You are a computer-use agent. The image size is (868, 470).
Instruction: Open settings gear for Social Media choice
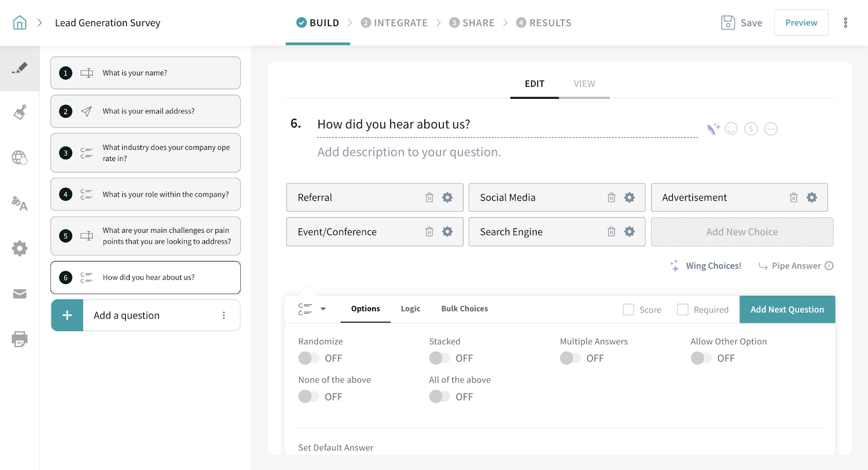click(x=629, y=198)
